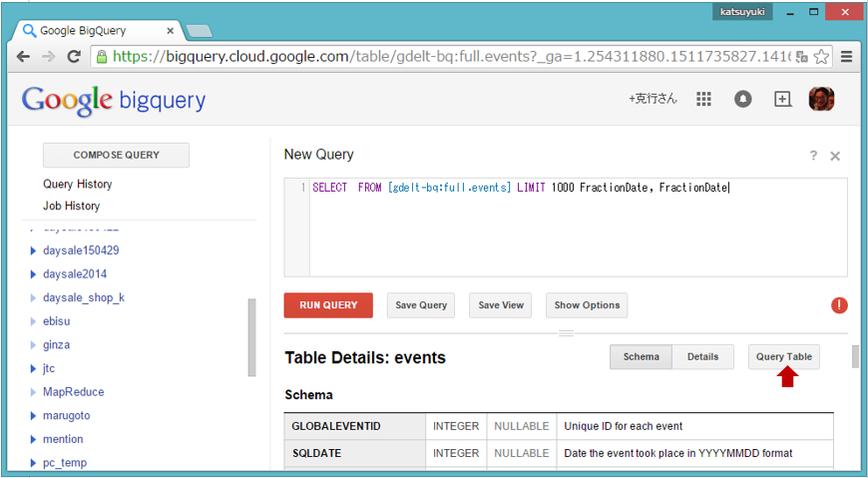Screen dimensions: 868x478
Task: Select the Google BigQuery browser tab
Action: 100,31
